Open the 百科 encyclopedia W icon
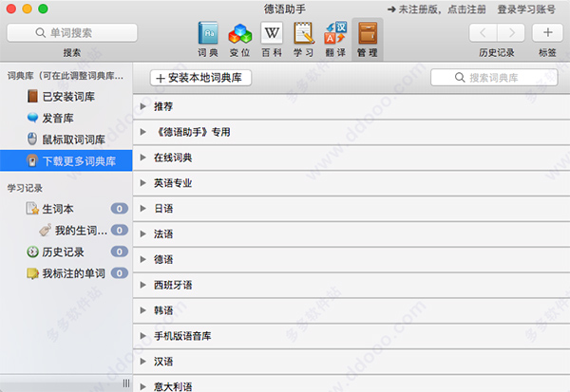 point(272,32)
